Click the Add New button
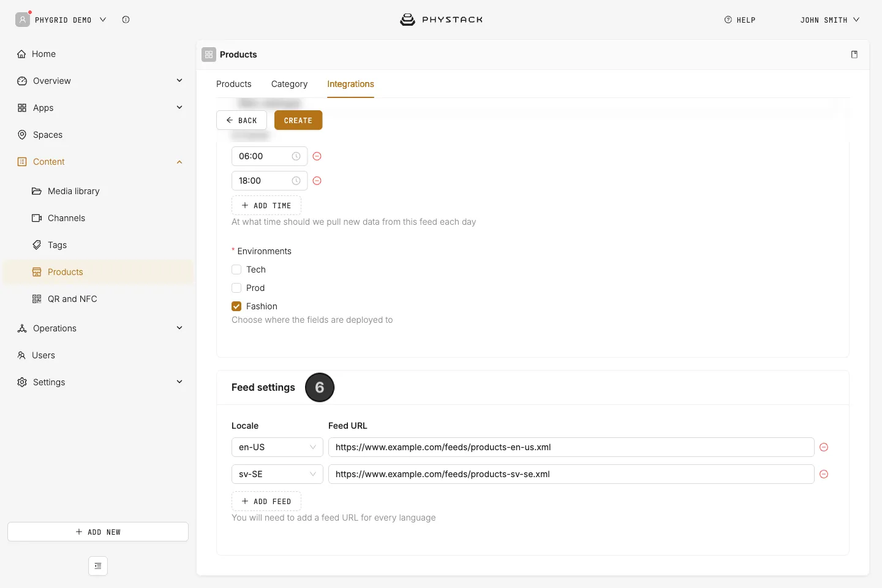 [x=98, y=532]
